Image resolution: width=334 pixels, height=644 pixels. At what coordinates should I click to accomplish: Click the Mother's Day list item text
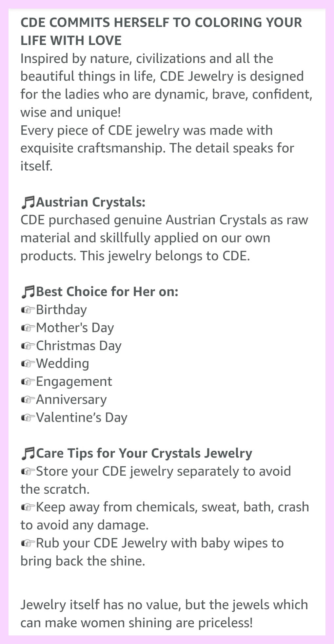click(75, 328)
